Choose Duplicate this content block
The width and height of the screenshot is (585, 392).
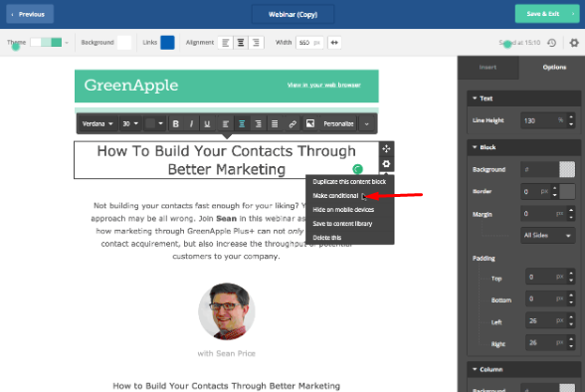pos(349,182)
